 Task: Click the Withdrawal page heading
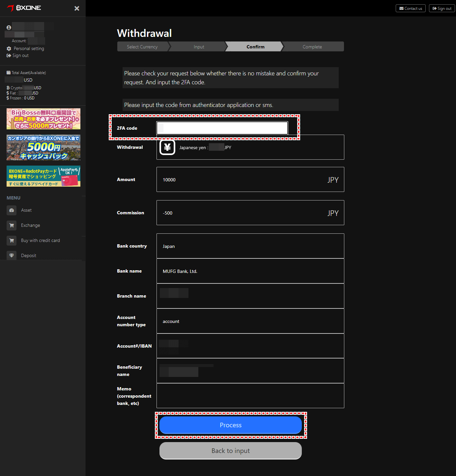click(x=144, y=33)
